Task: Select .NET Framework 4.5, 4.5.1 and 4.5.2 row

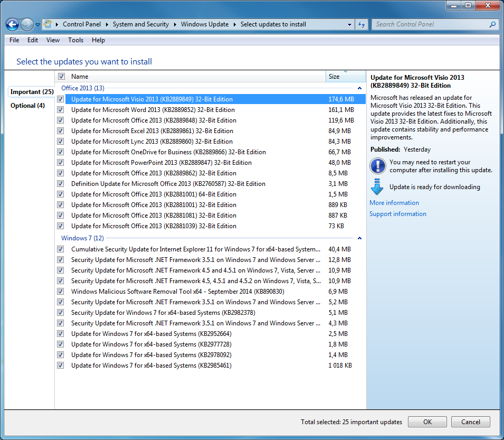Action: pos(211,281)
